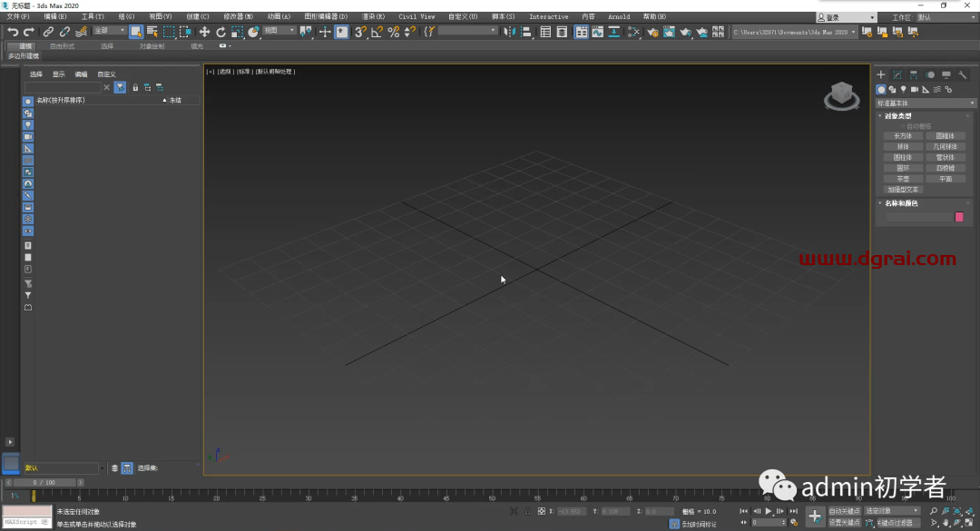
Task: Click the Bind to Space Warp icon
Action: (82, 32)
